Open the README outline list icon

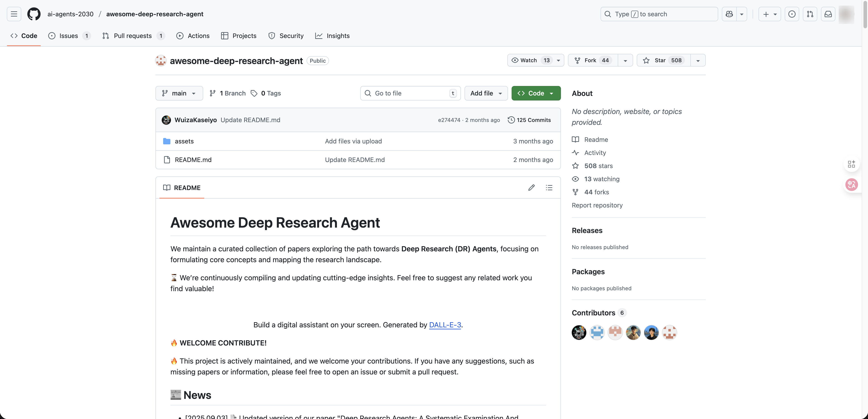pos(549,188)
